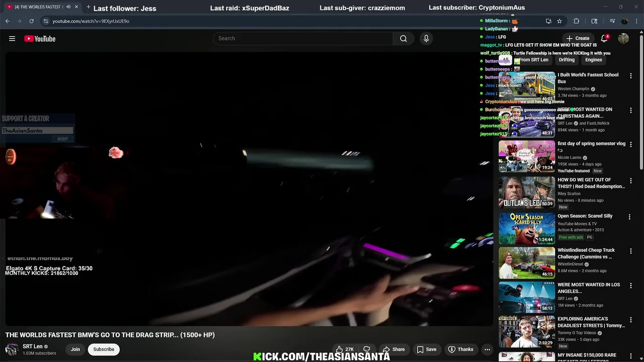Open the school bus video thumbnail
The height and width of the screenshot is (362, 644).
(x=527, y=87)
